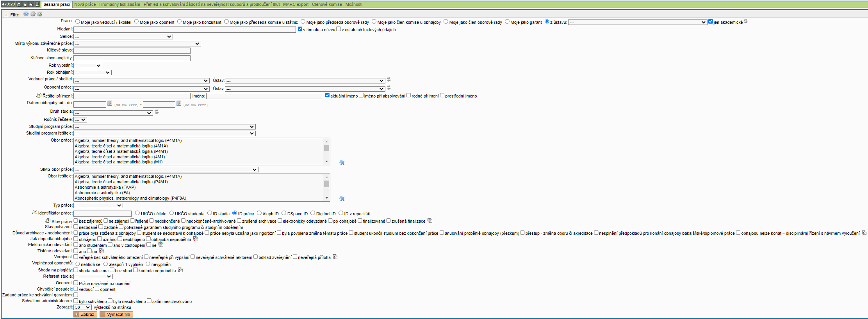The image size is (868, 319).
Task: Click the 'Vymazat filtr' button
Action: pos(116,314)
